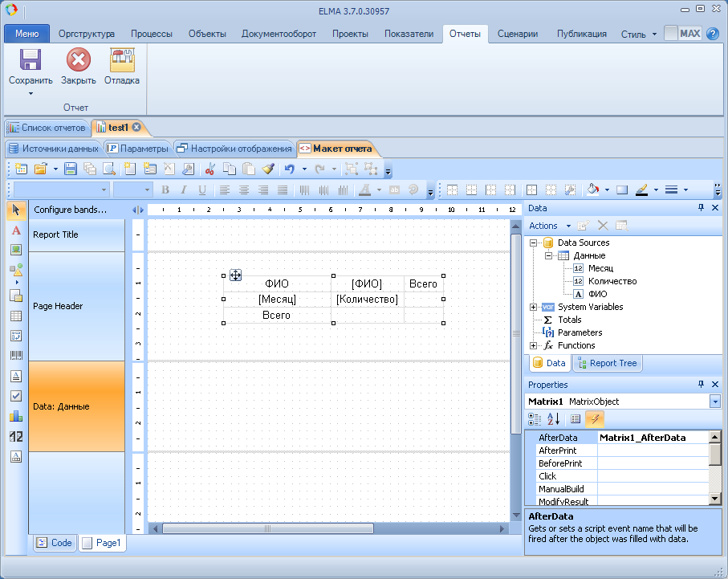728x579 pixels.
Task: Click the Undo arrow icon
Action: [290, 169]
